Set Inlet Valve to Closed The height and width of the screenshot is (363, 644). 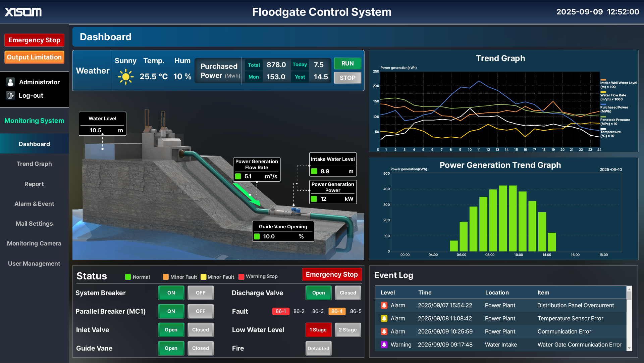click(x=200, y=330)
